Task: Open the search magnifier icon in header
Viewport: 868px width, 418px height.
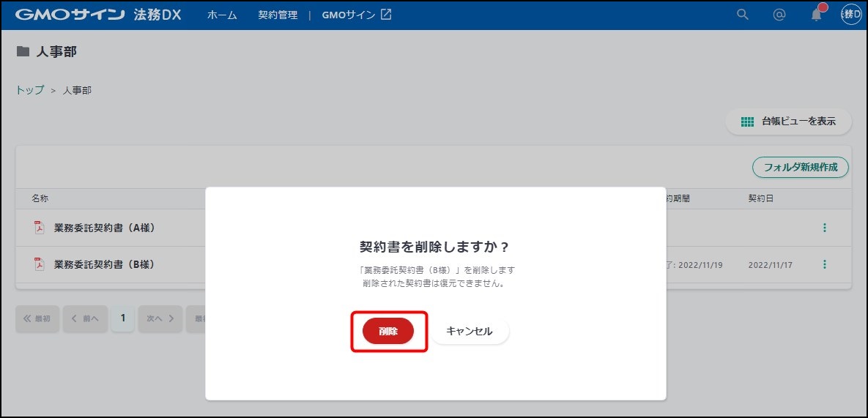Action: click(742, 15)
